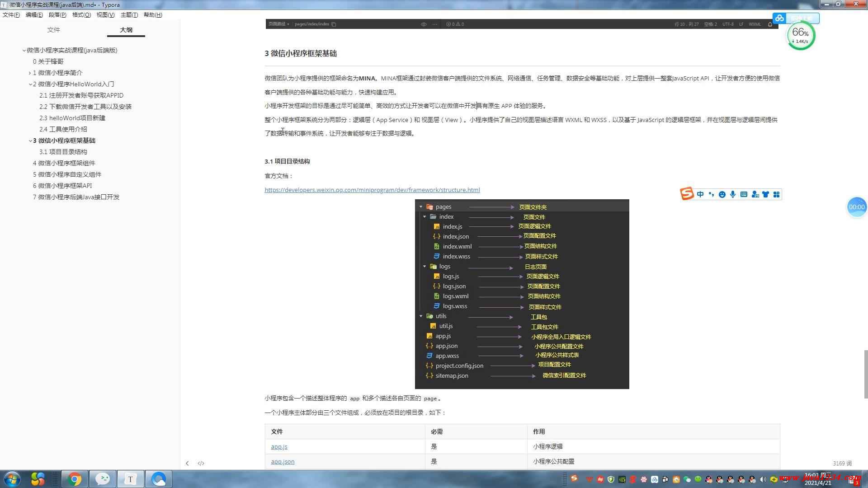Click the floating 00:00 recording timer

(x=857, y=207)
